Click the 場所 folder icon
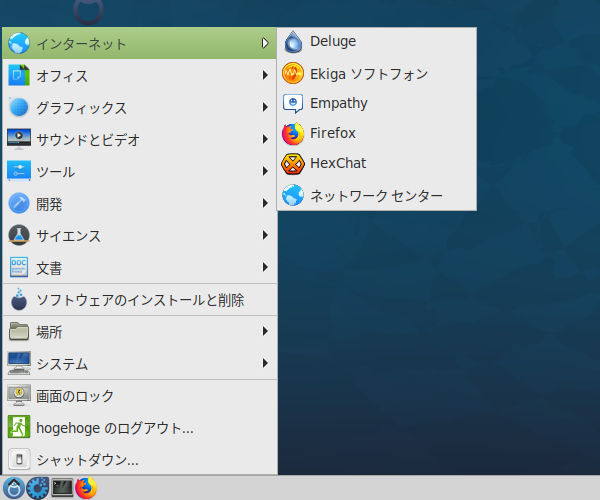Screen dimensions: 600x500 19,331
